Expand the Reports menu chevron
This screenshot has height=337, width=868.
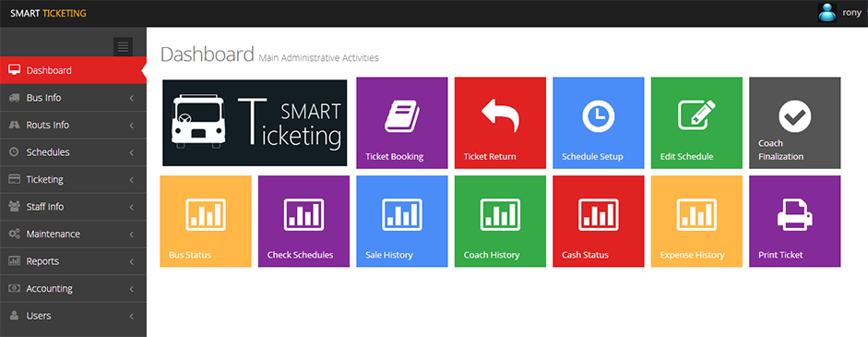[132, 261]
